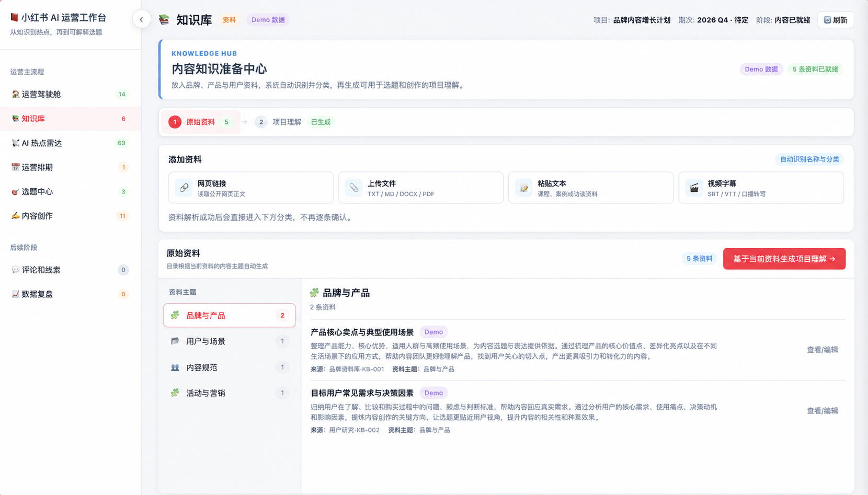This screenshot has width=868, height=495.
Task: Click the 评论和线索 speech bubble icon
Action: click(15, 270)
